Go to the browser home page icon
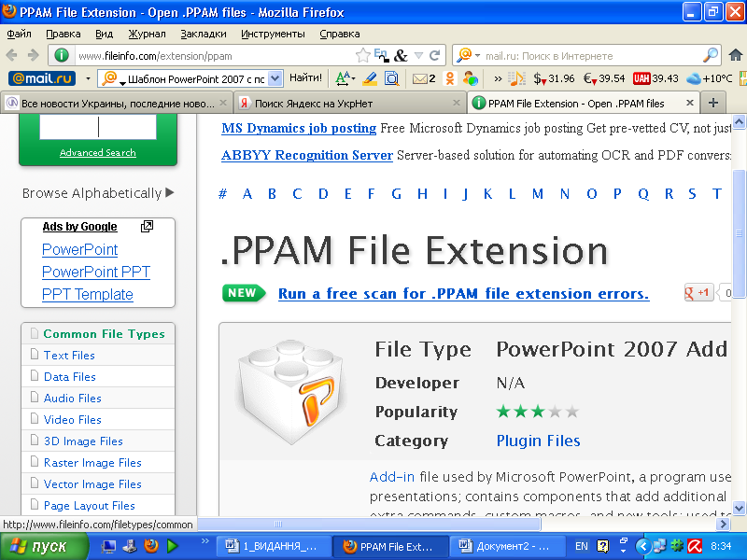Screen dimensions: 747x560 tap(736, 56)
